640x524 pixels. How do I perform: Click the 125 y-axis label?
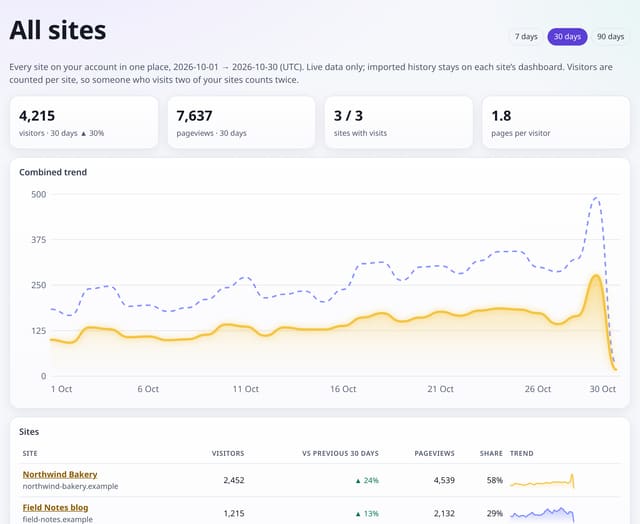[39, 331]
